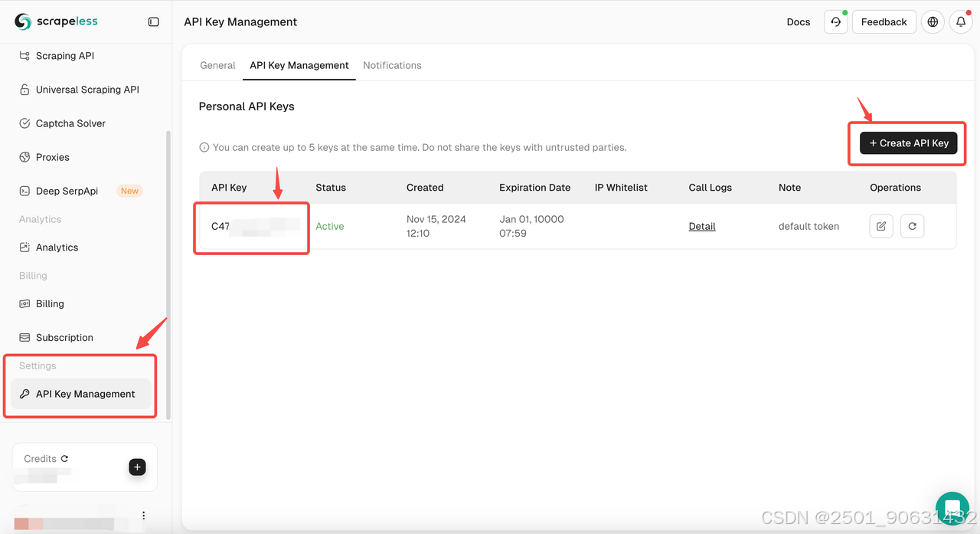Click the IP Whitelist column header
The image size is (980, 534).
[x=621, y=188]
